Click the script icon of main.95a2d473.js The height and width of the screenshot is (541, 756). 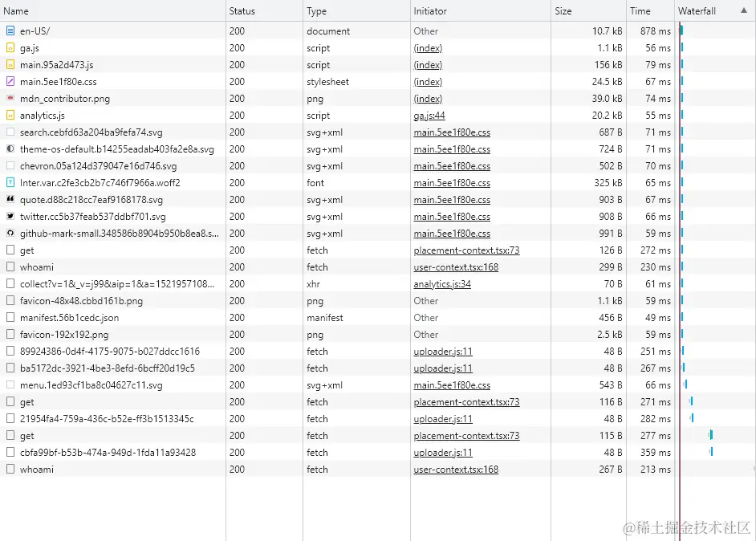point(10,64)
